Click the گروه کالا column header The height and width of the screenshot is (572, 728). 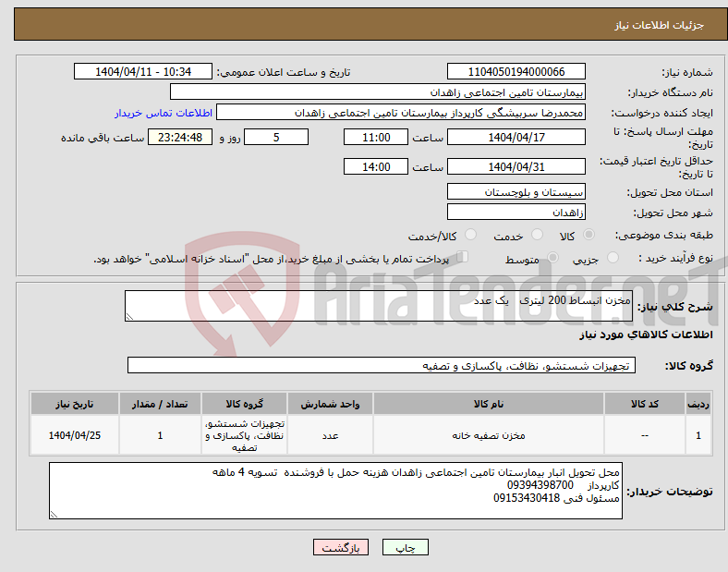point(244,404)
